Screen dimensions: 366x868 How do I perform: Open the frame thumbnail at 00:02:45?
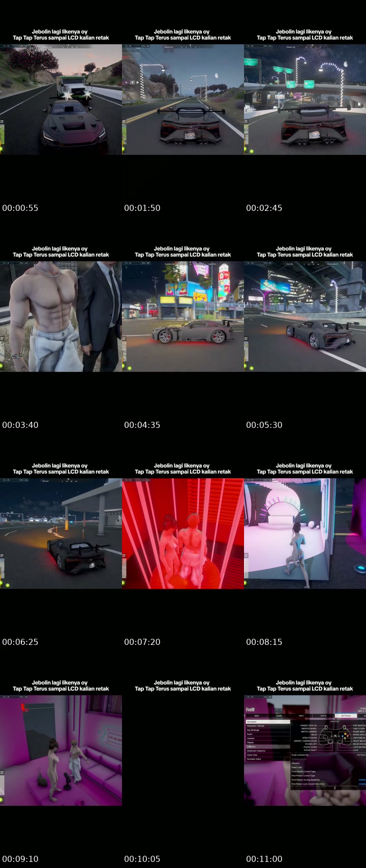coord(305,99)
